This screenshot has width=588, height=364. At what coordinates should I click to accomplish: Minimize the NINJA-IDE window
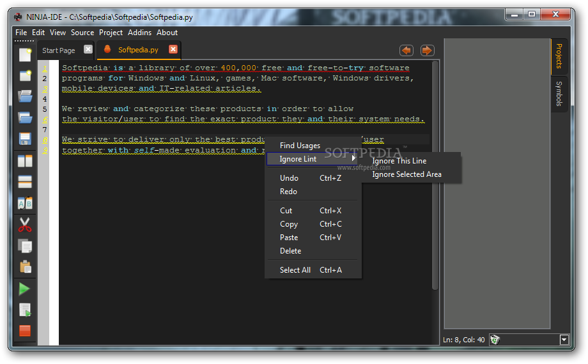point(514,15)
